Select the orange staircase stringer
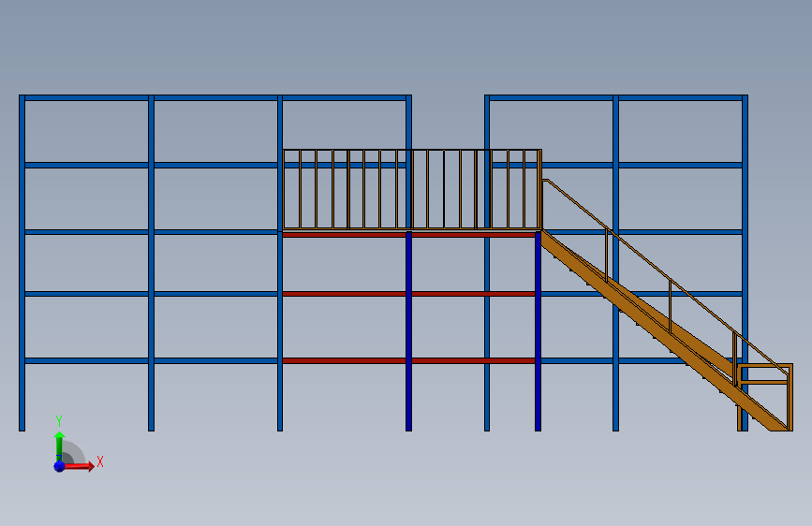This screenshot has height=526, width=812. click(x=664, y=331)
